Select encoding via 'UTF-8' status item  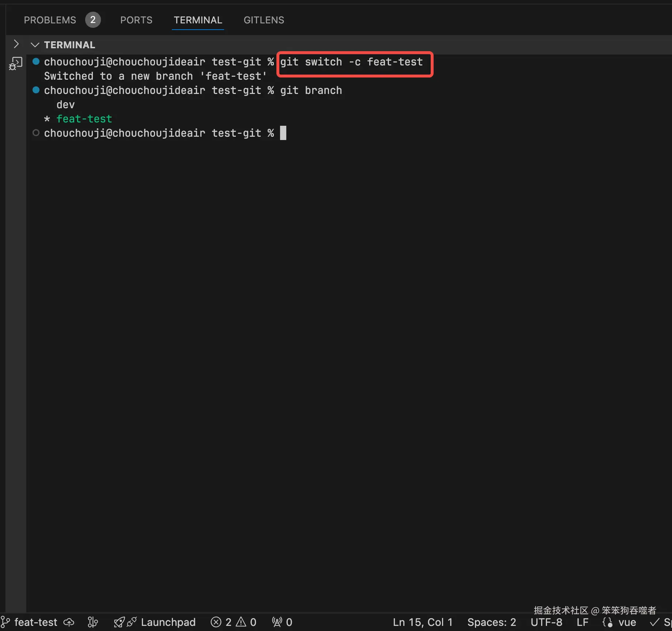point(547,622)
